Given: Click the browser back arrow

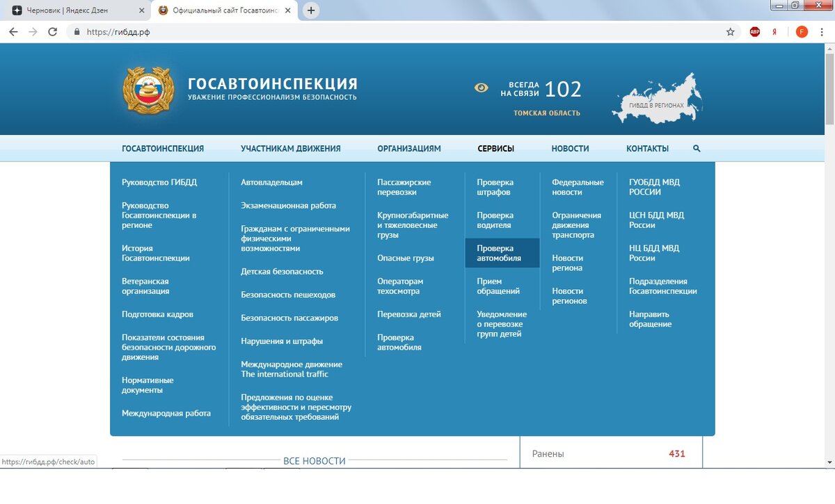Looking at the screenshot, I should 13,32.
